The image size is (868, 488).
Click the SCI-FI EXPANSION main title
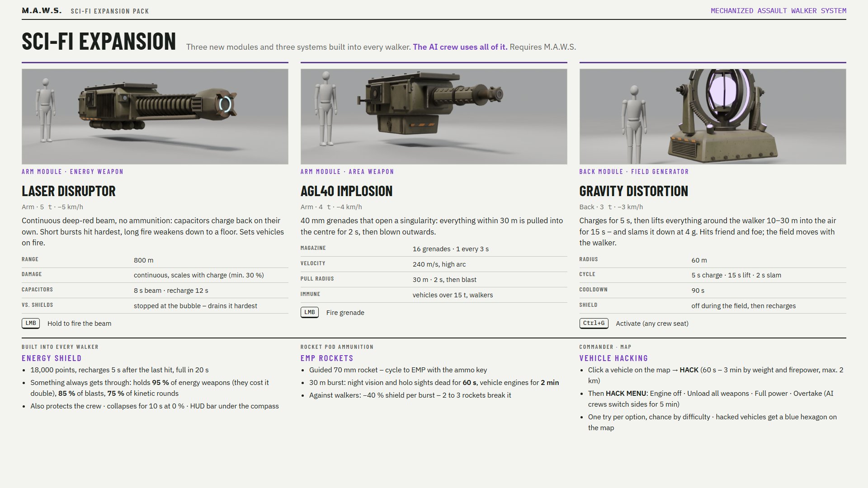coord(99,41)
